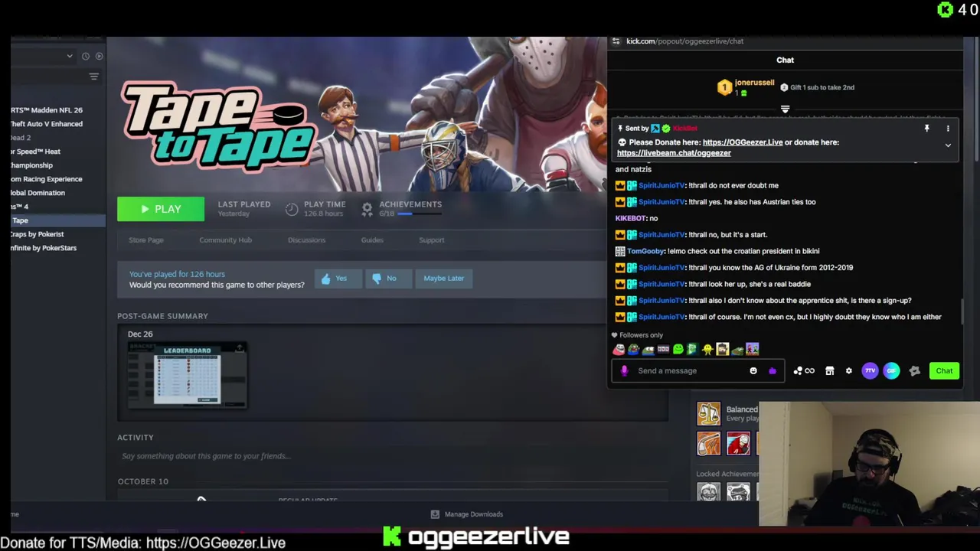Click the Balanced achievement icon

tap(709, 414)
